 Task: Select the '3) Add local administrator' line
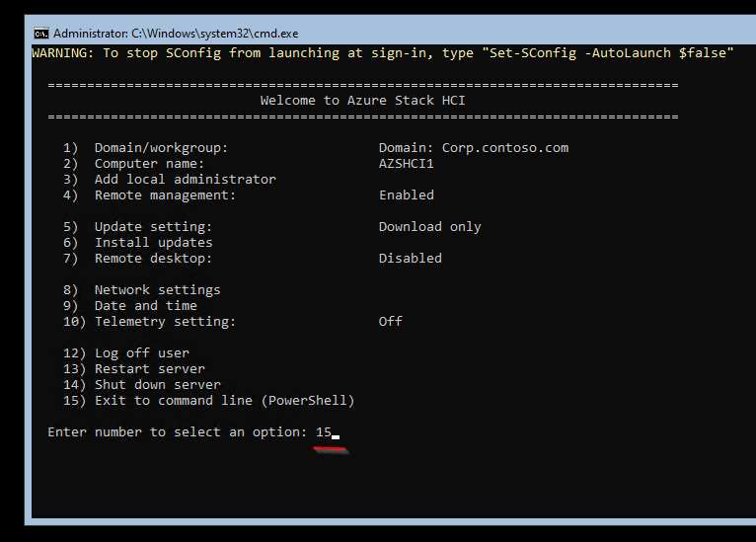169,180
